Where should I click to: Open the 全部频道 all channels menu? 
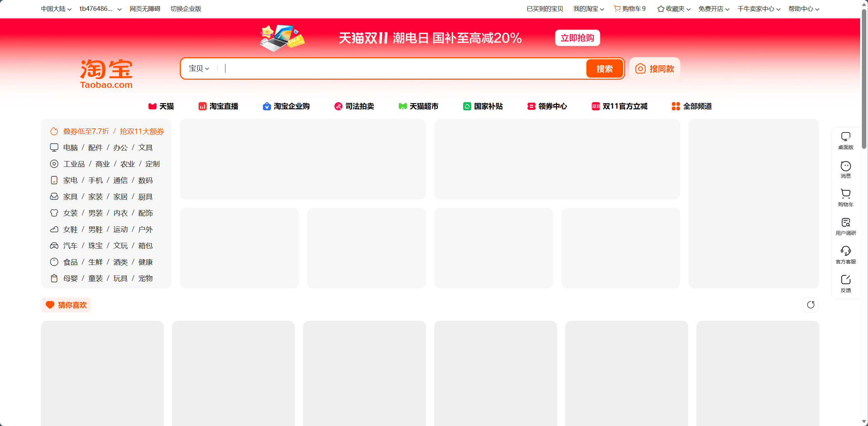tap(692, 106)
